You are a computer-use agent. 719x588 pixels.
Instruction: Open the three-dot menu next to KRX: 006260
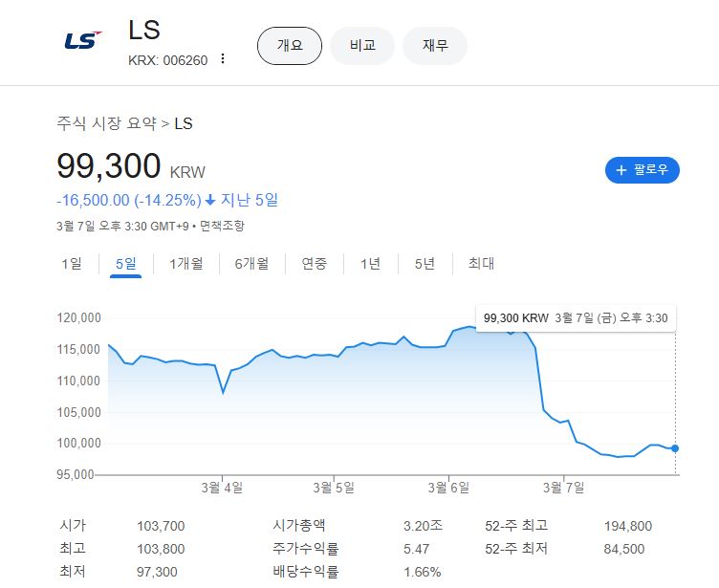click(223, 58)
